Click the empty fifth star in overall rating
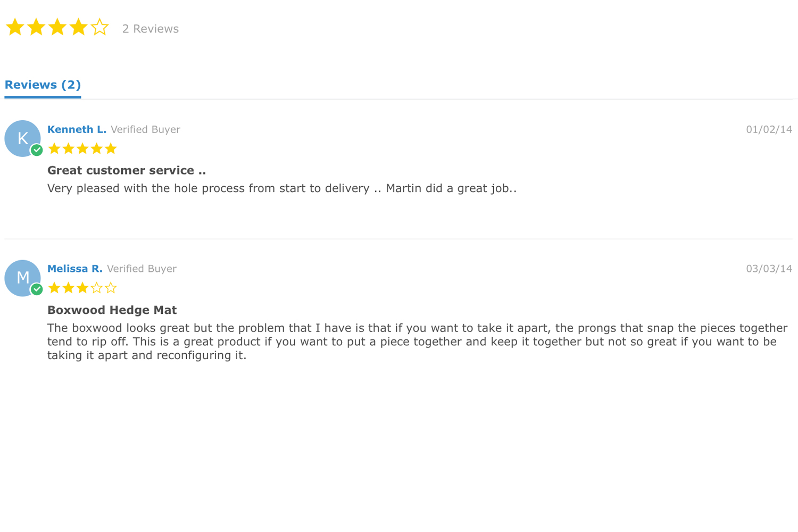Viewport: 798px width, 532px height. [x=99, y=27]
